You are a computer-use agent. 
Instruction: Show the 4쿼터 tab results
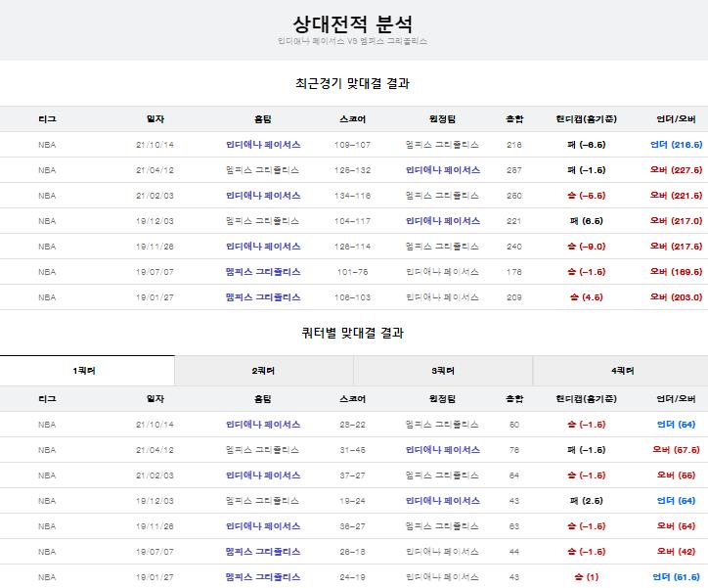(622, 371)
